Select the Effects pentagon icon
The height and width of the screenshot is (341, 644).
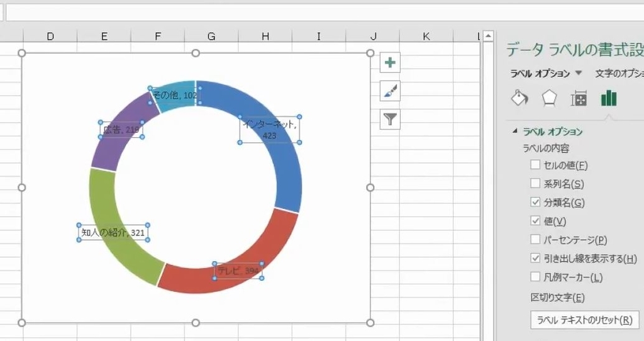[x=548, y=98]
